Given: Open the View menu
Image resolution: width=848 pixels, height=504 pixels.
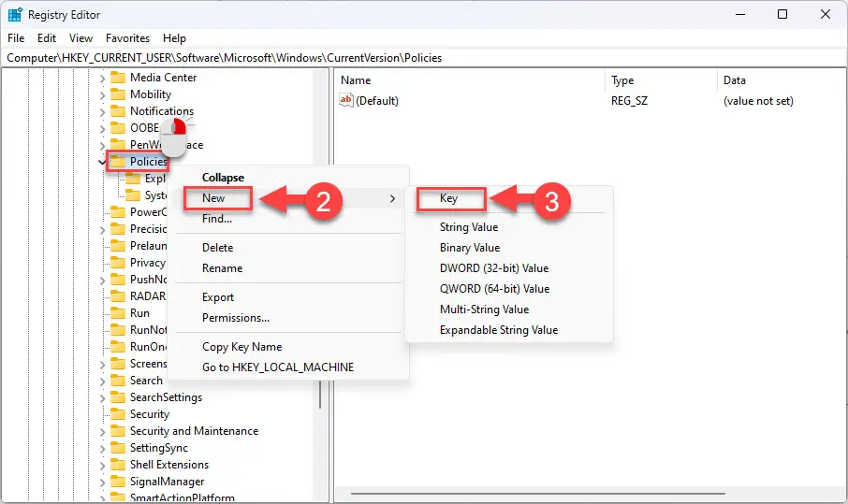Looking at the screenshot, I should click(x=80, y=38).
